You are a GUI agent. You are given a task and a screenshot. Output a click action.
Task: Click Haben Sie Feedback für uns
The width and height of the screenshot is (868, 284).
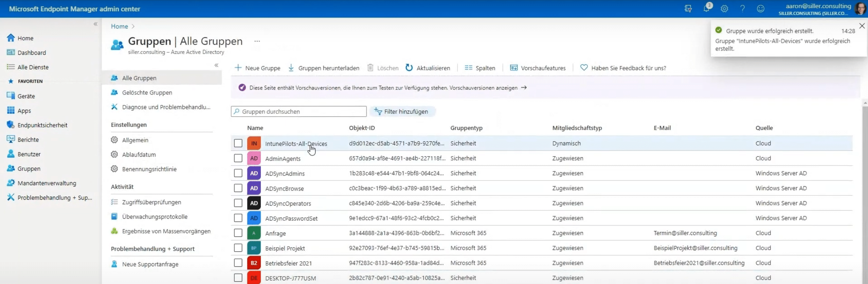click(x=623, y=68)
